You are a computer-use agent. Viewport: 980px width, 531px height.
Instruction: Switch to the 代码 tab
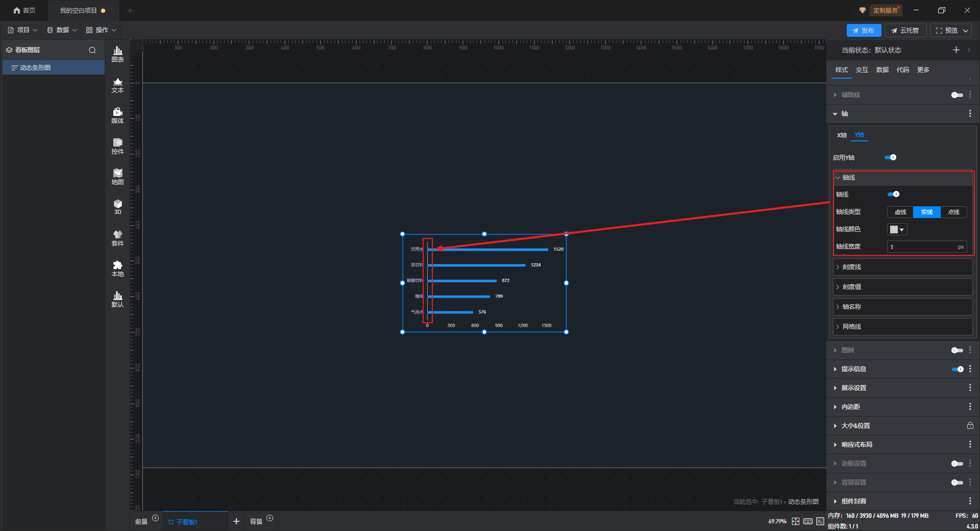[x=903, y=70]
